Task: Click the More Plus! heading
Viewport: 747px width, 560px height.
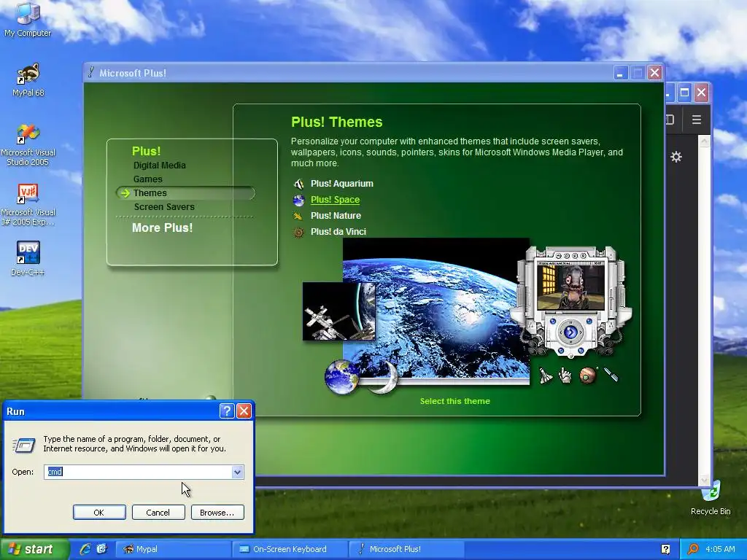Action: pyautogui.click(x=162, y=227)
